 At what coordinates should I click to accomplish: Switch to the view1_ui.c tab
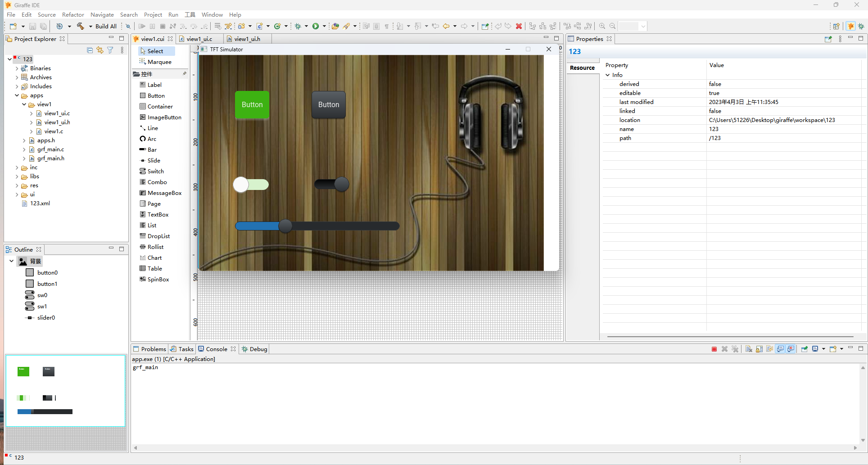[x=199, y=39]
